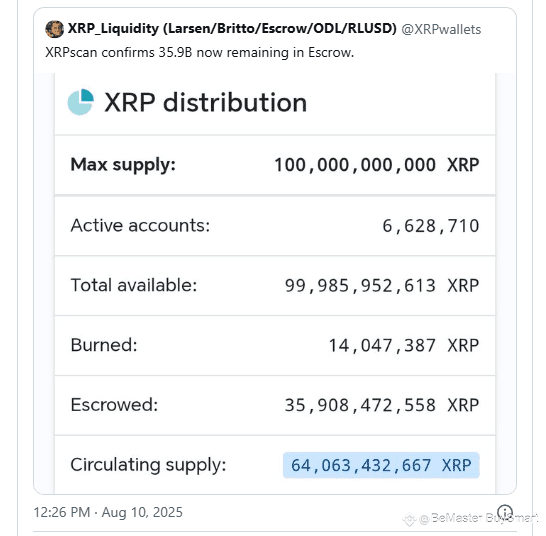Viewport: 546px width, 536px height.
Task: Click the 14,047,387 XRP burned value
Action: coord(404,345)
